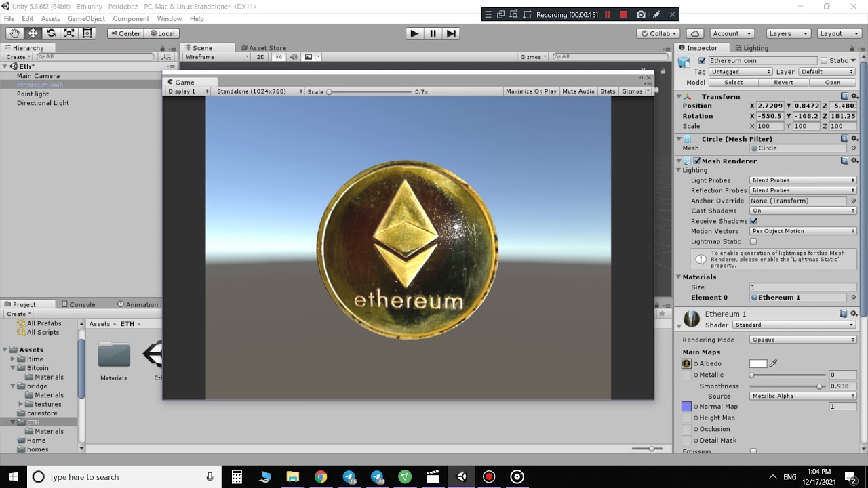Uncheck Receive Shadows
This screenshot has width=868, height=488.
pyautogui.click(x=753, y=221)
